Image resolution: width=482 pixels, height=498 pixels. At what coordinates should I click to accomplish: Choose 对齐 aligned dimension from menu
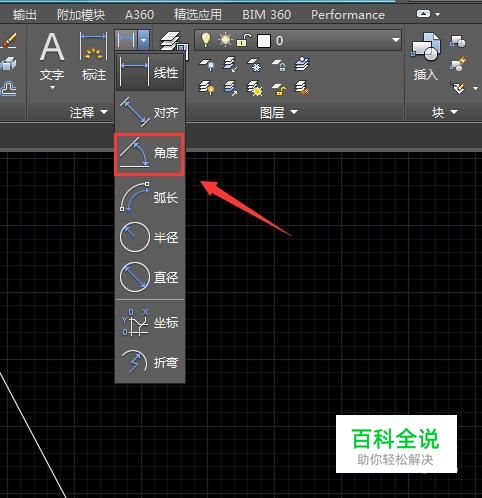(x=150, y=112)
